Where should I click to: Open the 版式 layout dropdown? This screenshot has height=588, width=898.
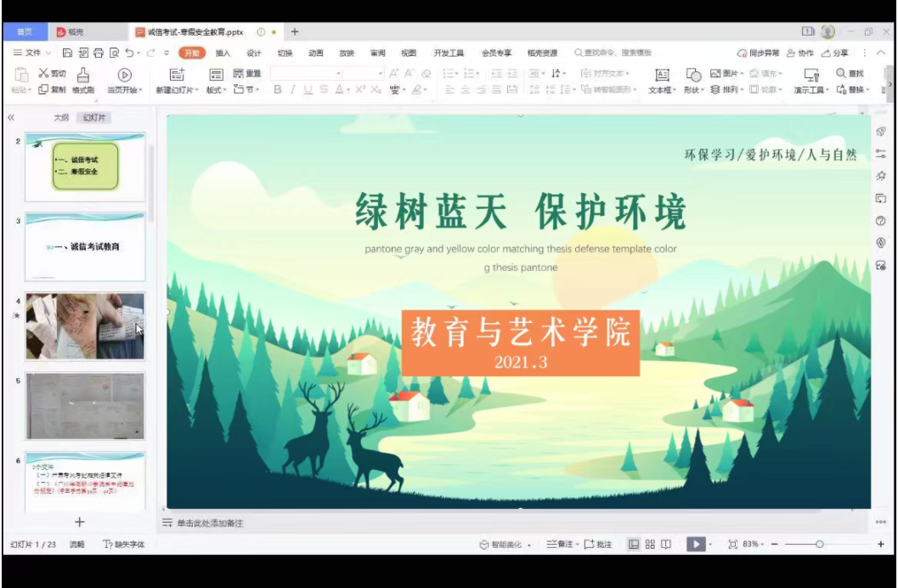coord(216,89)
